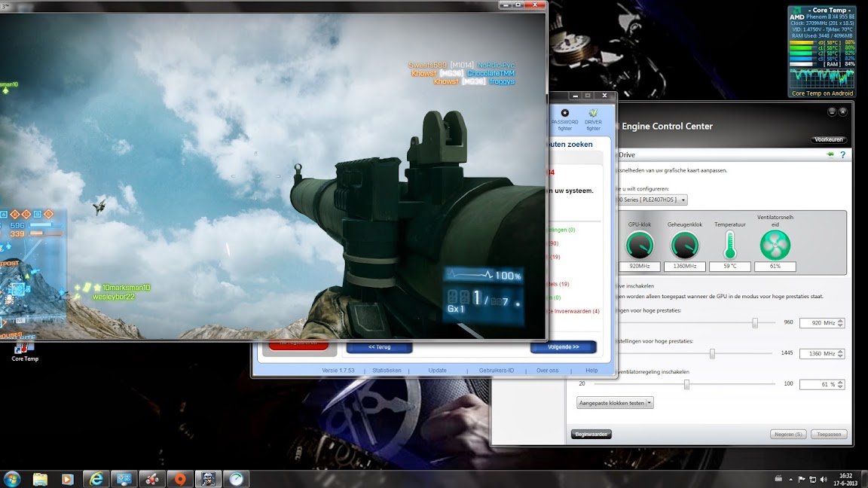The width and height of the screenshot is (868, 488).
Task: Open the Windows Start menu
Action: (11, 479)
